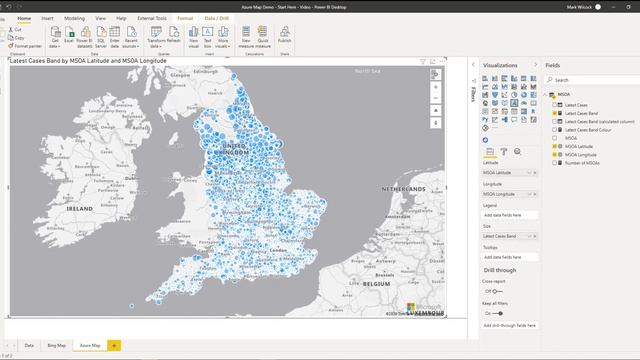Select the R script visual icon
Viewport: 640px width, 360px height.
[x=533, y=111]
